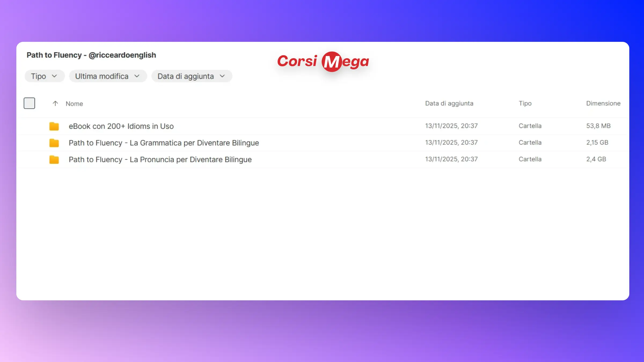Click the Cartella type of Pronuncia row
The image size is (644, 362).
click(530, 159)
